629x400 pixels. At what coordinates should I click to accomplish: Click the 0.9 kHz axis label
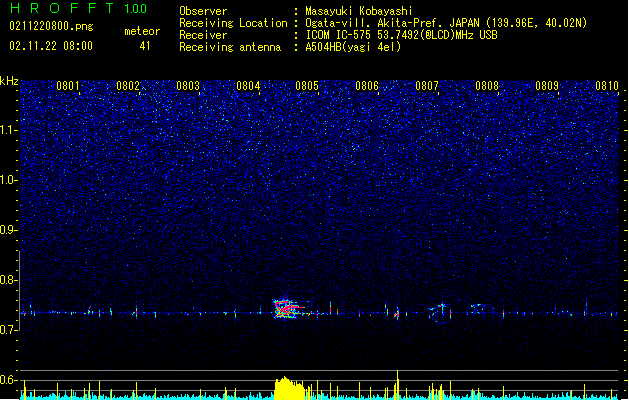pos(8,230)
